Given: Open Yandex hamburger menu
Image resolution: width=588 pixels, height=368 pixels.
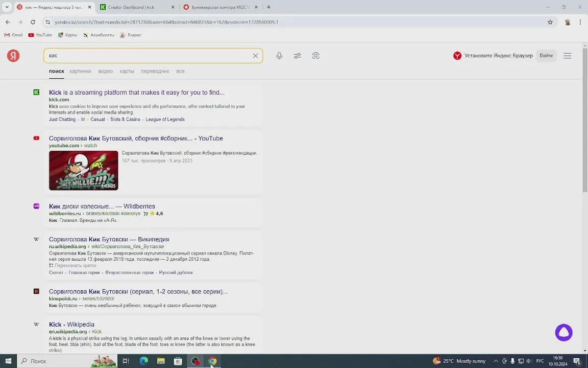Looking at the screenshot, I should click(568, 56).
